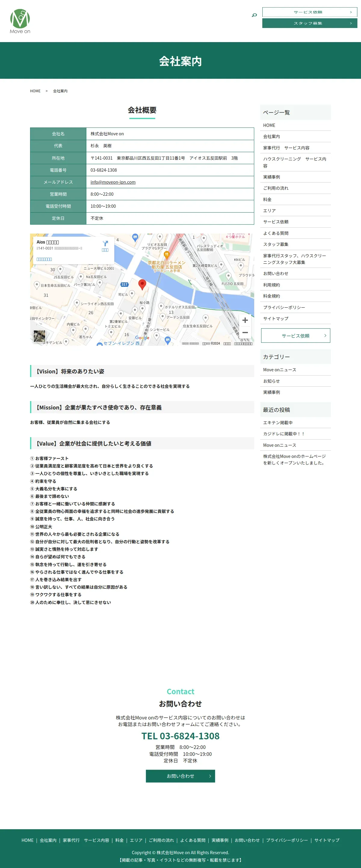Click footer エリア link
The image size is (361, 868).
pyautogui.click(x=136, y=840)
